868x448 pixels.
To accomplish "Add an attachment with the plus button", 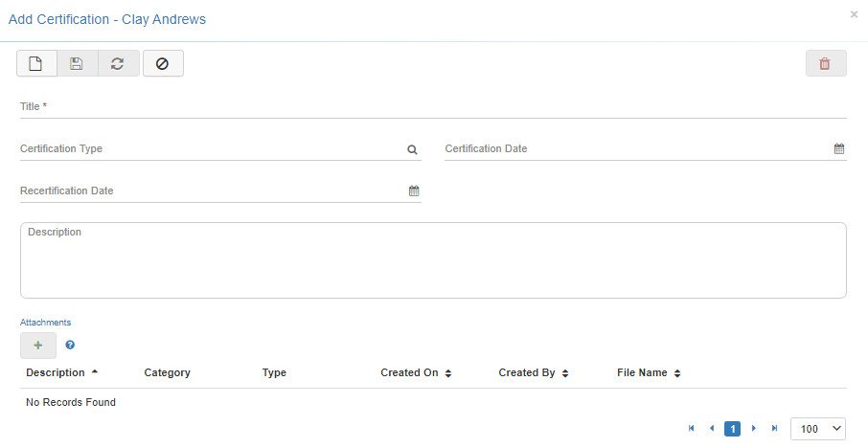I will (x=38, y=346).
